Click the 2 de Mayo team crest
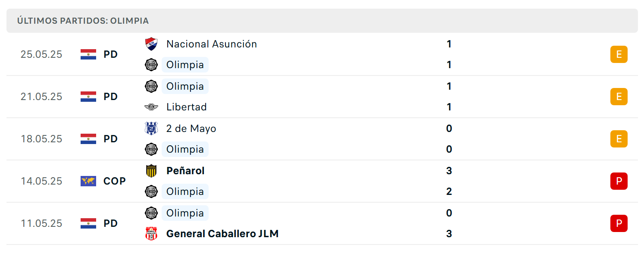This screenshot has height=254, width=644. coord(151,129)
